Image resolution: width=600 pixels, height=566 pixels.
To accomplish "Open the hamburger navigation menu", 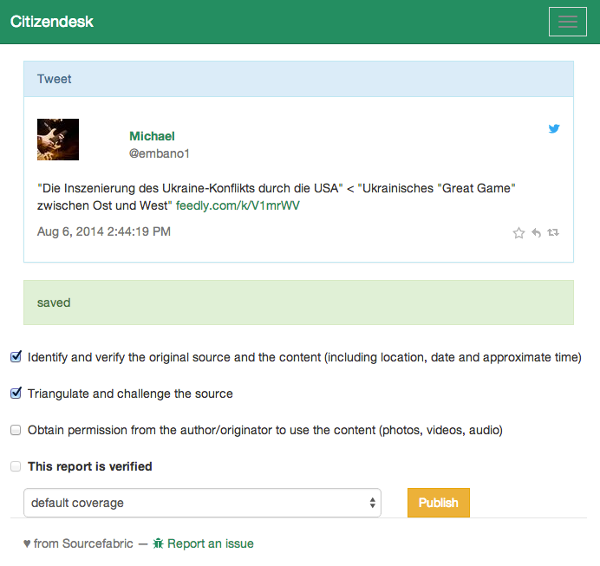I will tap(567, 22).
